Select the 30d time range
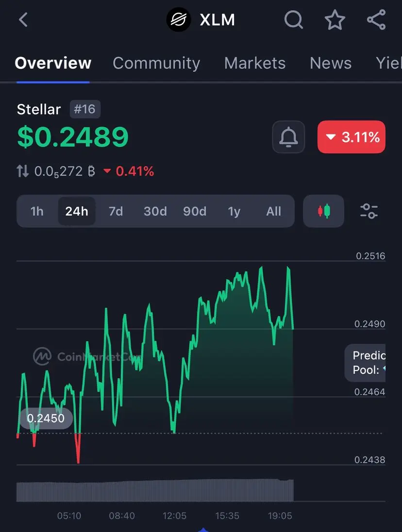Viewport: 402px width, 532px height. coord(155,211)
